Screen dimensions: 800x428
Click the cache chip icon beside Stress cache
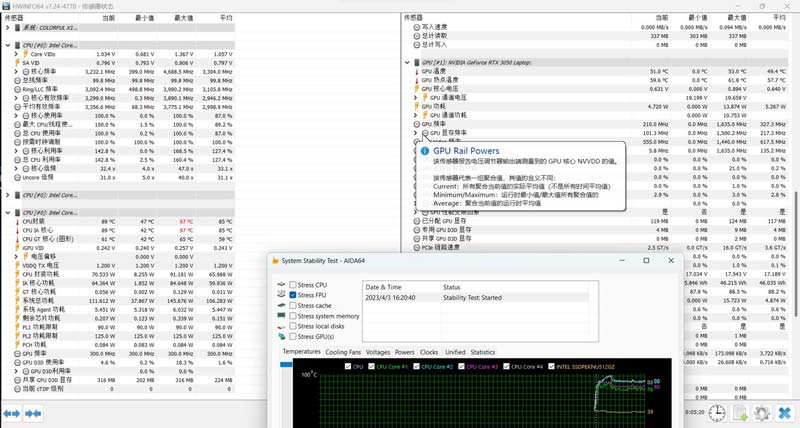(x=281, y=305)
